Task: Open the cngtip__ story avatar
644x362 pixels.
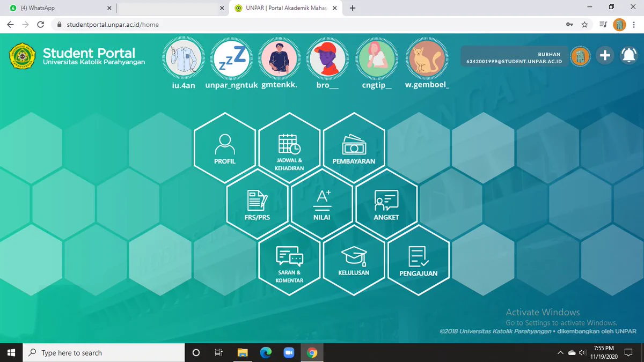Action: click(377, 58)
